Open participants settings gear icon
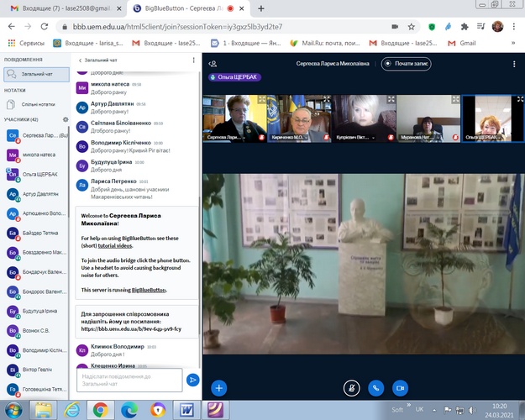This screenshot has width=525, height=420. [66, 119]
